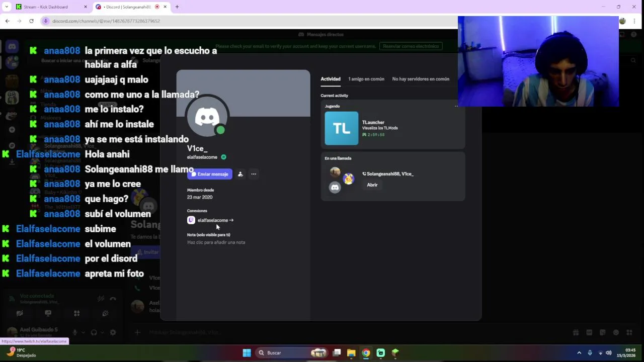Click the TLauncher game icon
The image size is (644, 362).
[342, 128]
